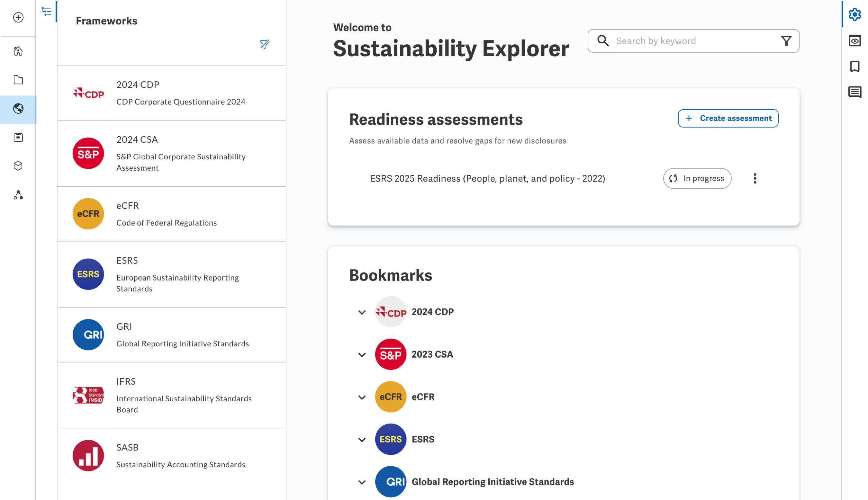Toggle the framework tree view outline
This screenshot has width=868, height=500.
pos(47,11)
